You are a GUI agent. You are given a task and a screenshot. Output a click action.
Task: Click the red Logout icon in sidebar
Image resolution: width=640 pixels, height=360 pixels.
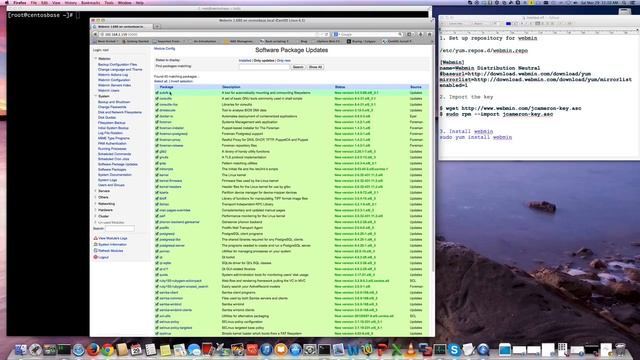click(x=96, y=257)
